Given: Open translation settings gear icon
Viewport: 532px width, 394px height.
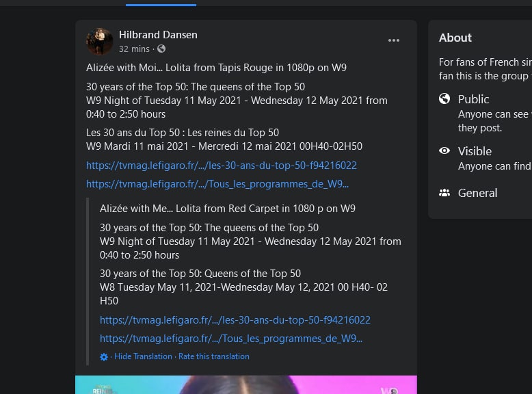Looking at the screenshot, I should tap(104, 356).
